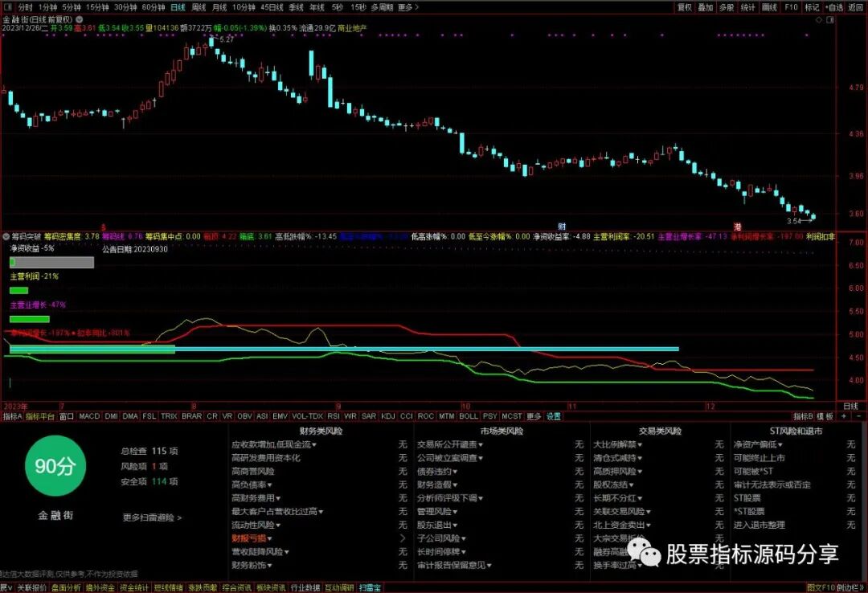Click the green 主营业增长 bar

click(30, 319)
